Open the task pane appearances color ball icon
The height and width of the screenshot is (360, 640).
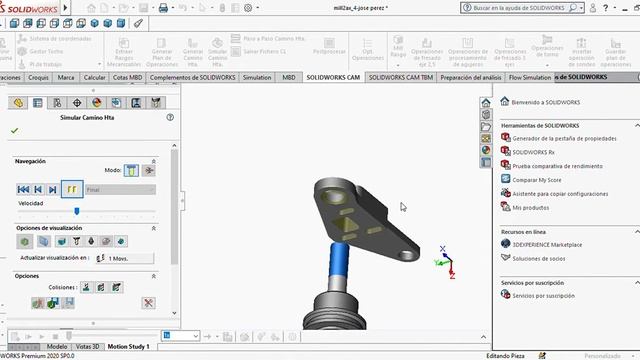click(x=486, y=150)
